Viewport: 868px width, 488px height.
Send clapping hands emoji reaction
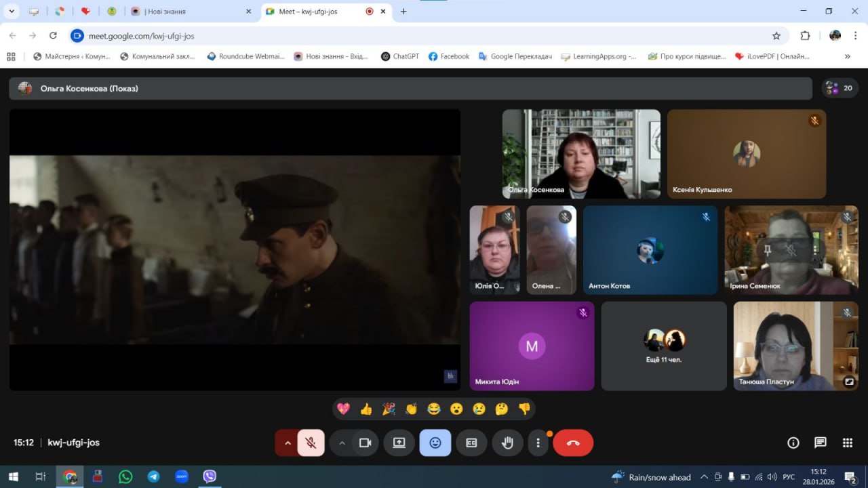coord(411,409)
